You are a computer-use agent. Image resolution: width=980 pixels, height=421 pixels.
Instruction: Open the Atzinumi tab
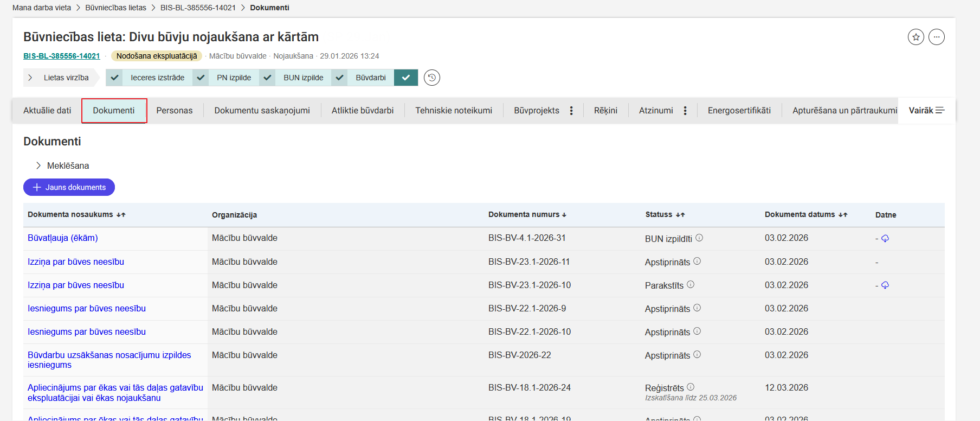point(656,111)
